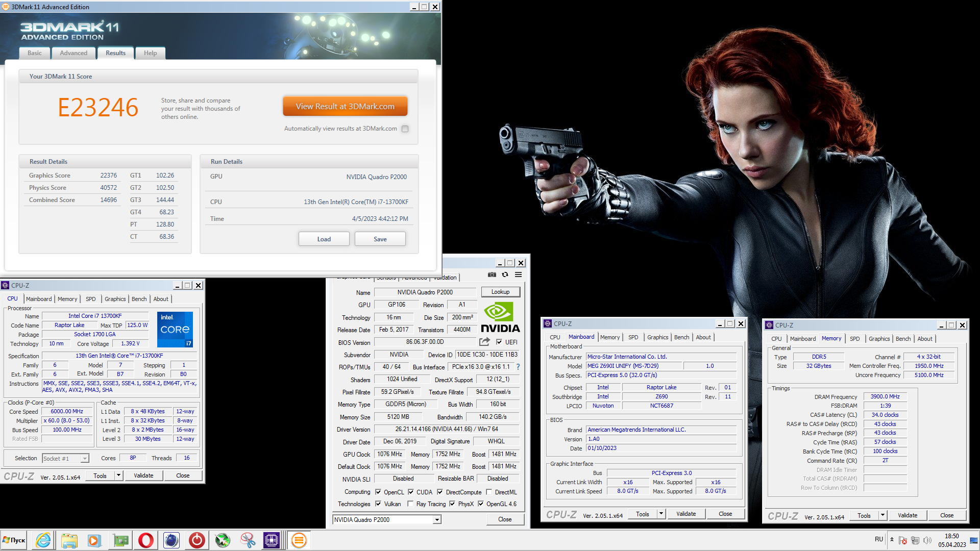Share the BIOS version via export icon
The height and width of the screenshot is (551, 980).
coord(484,342)
